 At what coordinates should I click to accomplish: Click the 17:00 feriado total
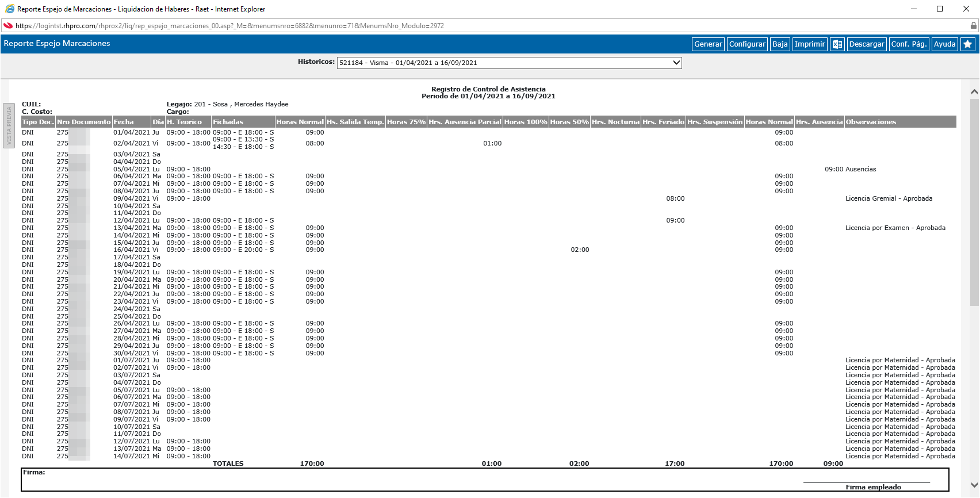675,463
